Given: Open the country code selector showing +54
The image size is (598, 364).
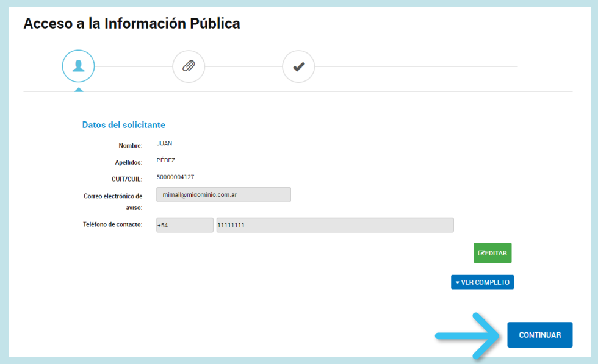Looking at the screenshot, I should click(x=184, y=224).
